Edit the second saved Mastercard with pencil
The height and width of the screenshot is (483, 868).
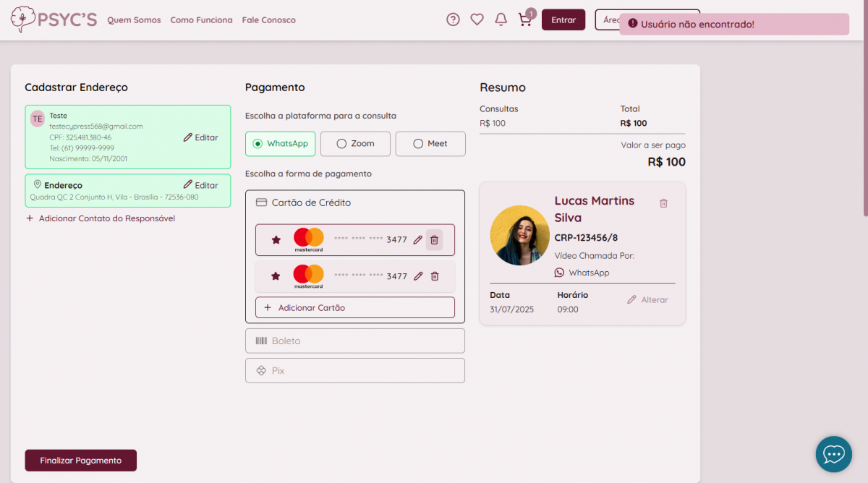[x=417, y=276]
